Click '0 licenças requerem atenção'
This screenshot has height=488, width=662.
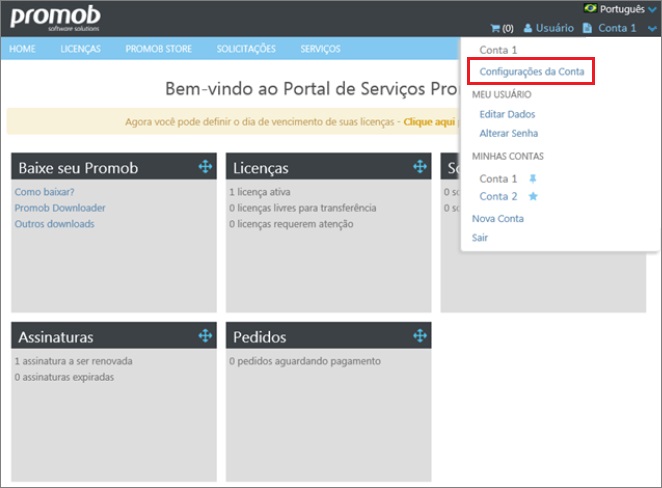(291, 224)
